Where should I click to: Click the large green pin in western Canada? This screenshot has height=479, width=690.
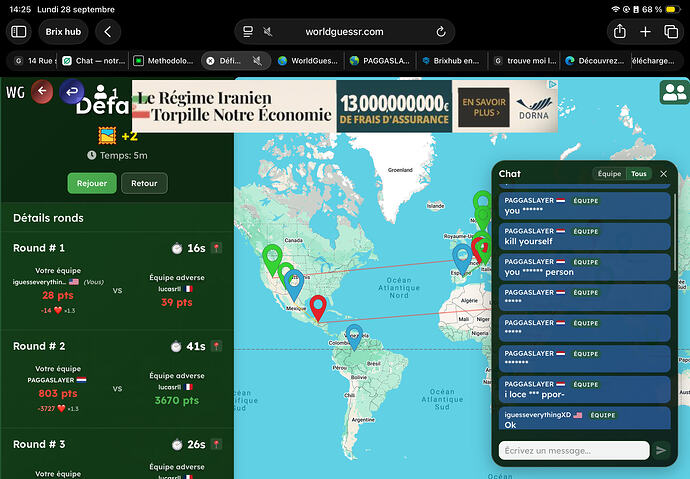(x=272, y=259)
